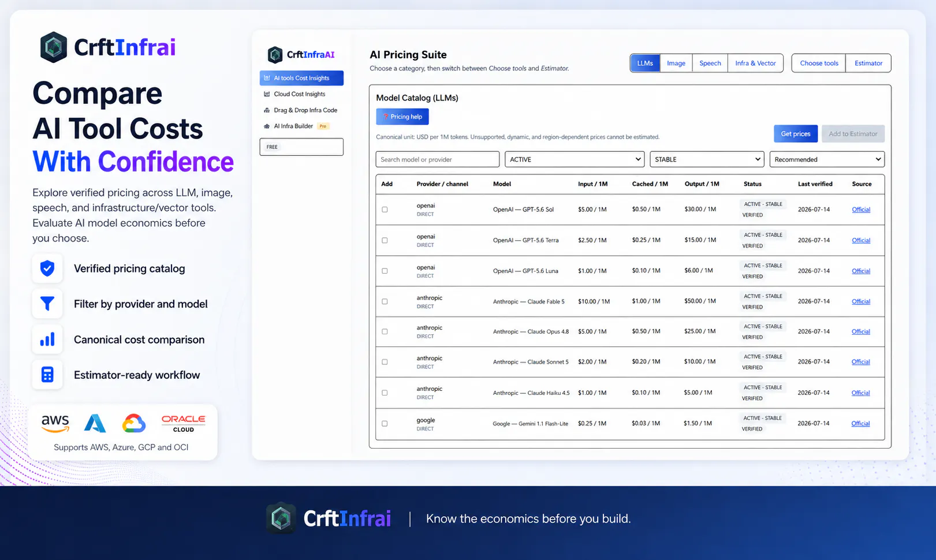This screenshot has height=560, width=936.
Task: Click the Model column header
Action: pos(502,184)
